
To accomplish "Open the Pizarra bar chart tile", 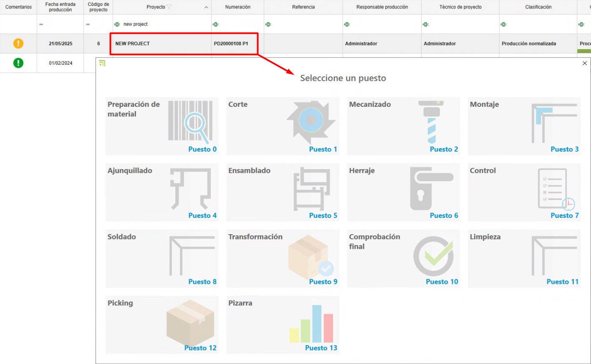I will (x=283, y=325).
